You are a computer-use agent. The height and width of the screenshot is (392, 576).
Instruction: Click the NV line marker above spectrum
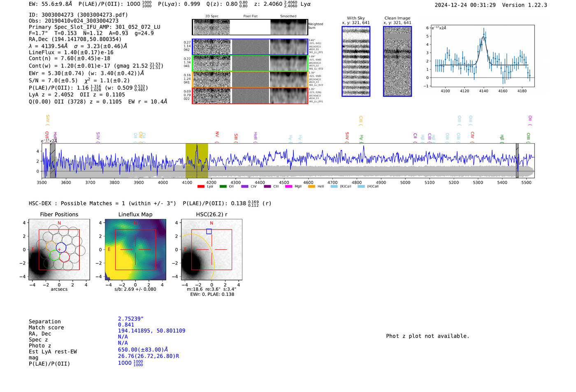(x=217, y=135)
